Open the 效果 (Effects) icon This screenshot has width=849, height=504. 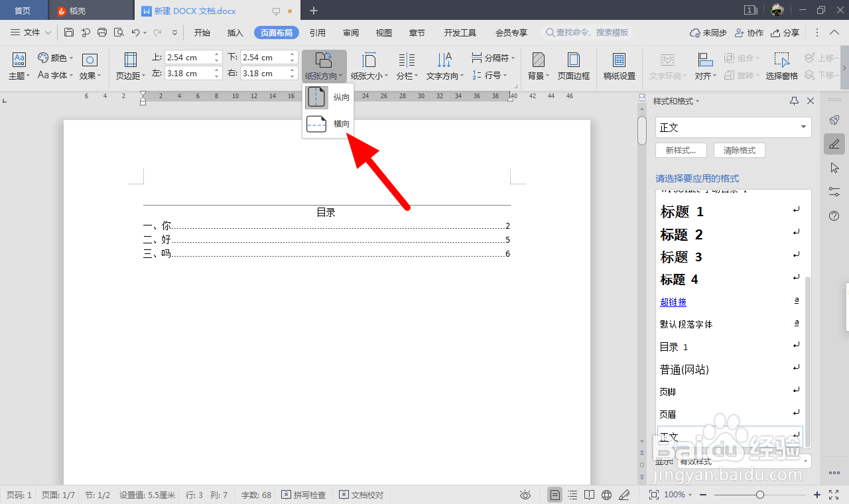coord(90,59)
